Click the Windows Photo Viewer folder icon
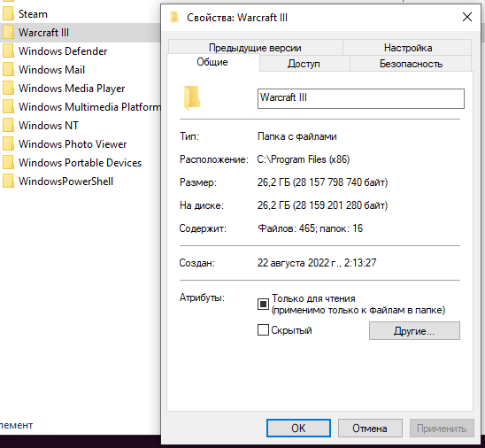 (x=8, y=143)
